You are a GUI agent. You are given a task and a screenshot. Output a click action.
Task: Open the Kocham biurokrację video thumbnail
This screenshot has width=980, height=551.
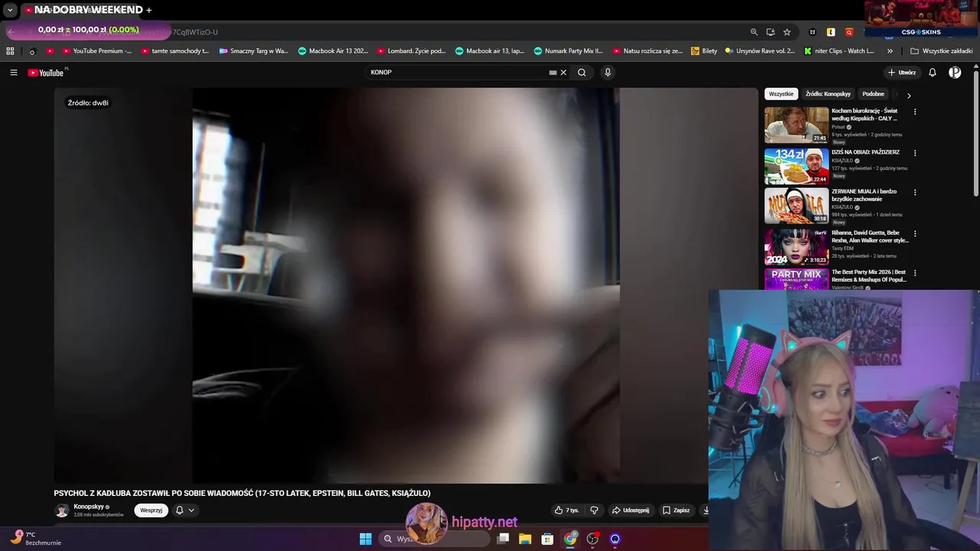[796, 125]
